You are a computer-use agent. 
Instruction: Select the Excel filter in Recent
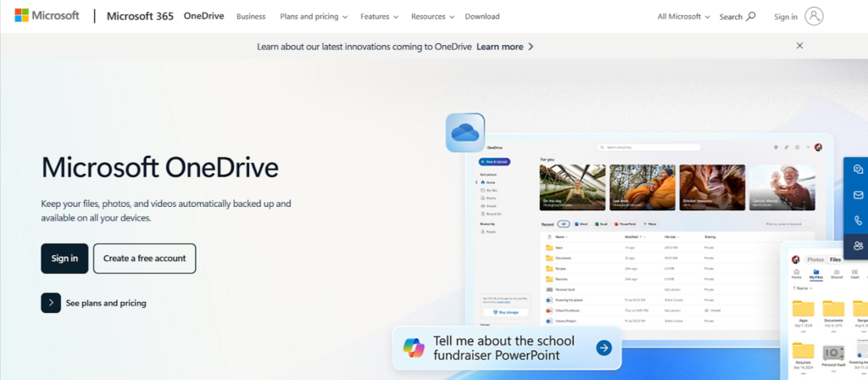601,224
